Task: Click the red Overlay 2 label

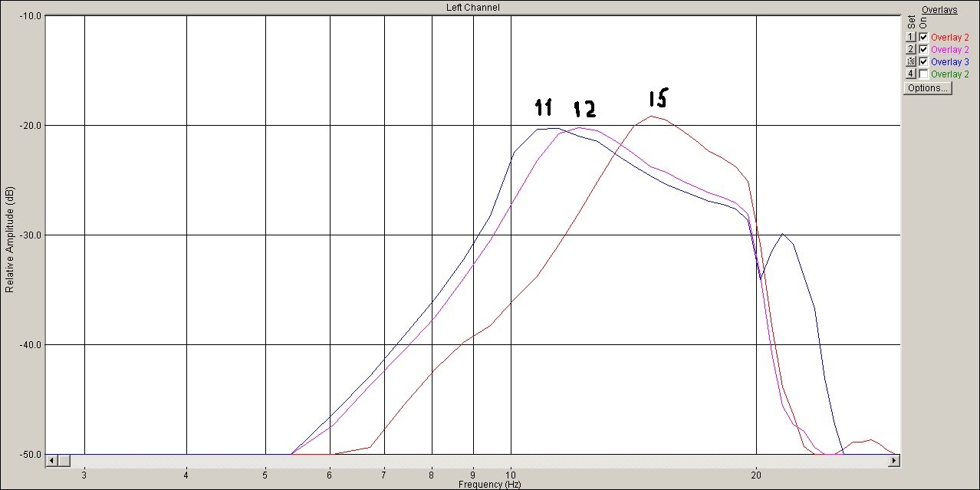Action: pos(950,38)
